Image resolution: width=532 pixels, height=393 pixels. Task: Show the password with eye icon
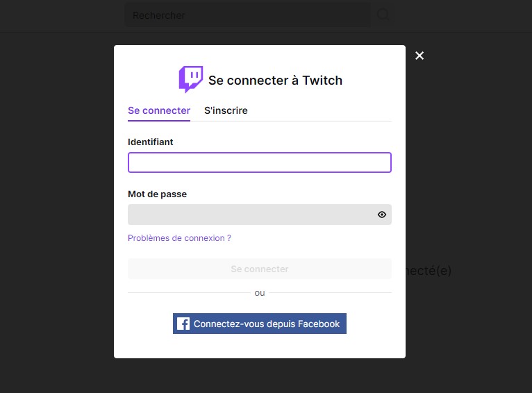click(382, 215)
